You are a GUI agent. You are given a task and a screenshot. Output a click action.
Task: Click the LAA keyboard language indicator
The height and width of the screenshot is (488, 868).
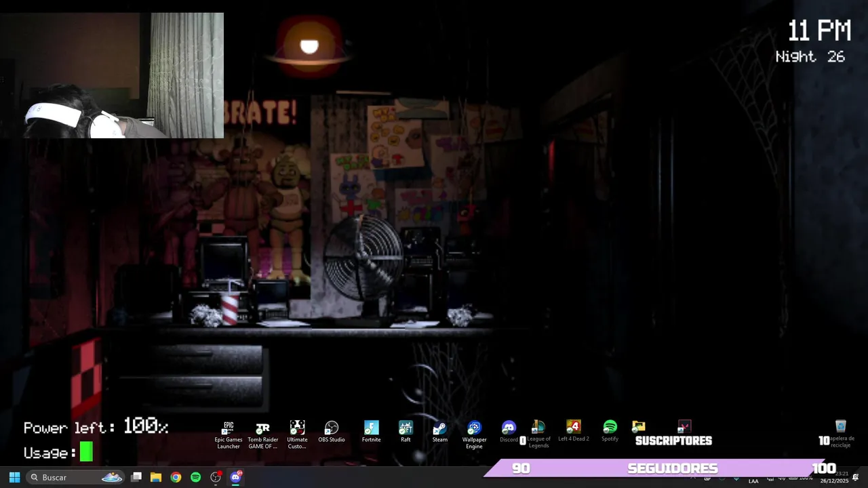(753, 481)
